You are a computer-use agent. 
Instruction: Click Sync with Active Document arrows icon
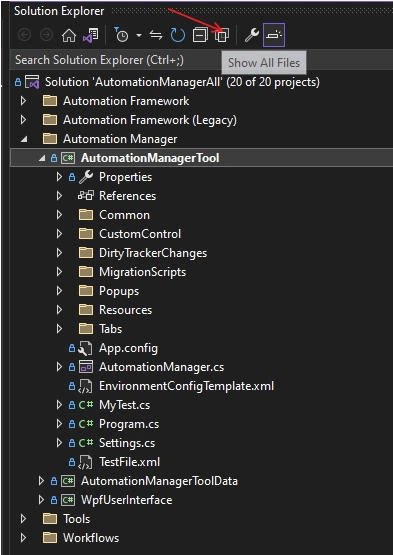coord(156,35)
